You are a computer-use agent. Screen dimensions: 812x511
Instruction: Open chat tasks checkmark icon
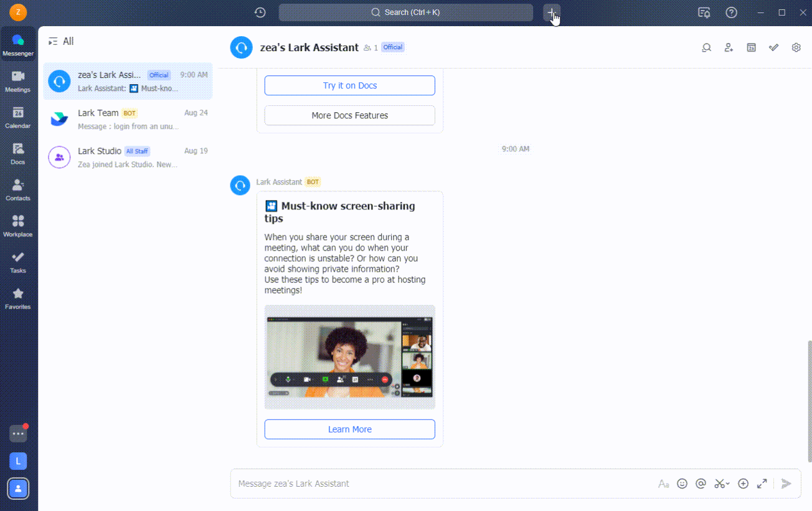pyautogui.click(x=773, y=47)
